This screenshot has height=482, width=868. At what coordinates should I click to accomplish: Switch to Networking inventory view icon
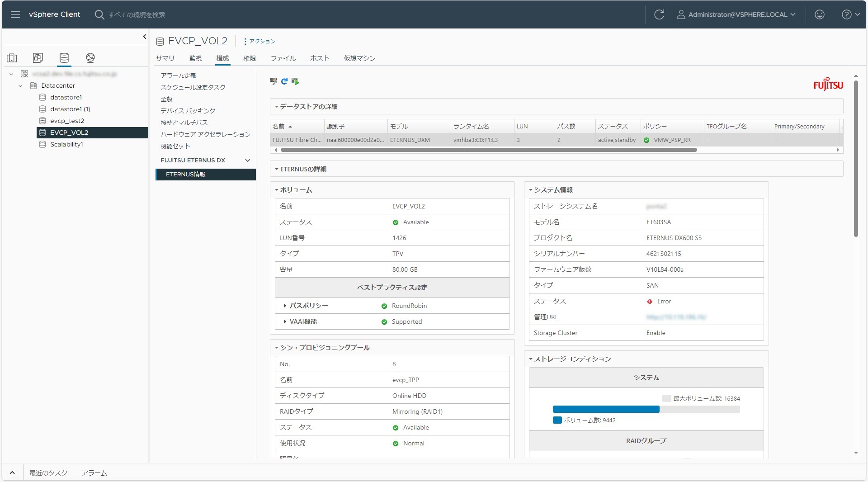coord(90,58)
